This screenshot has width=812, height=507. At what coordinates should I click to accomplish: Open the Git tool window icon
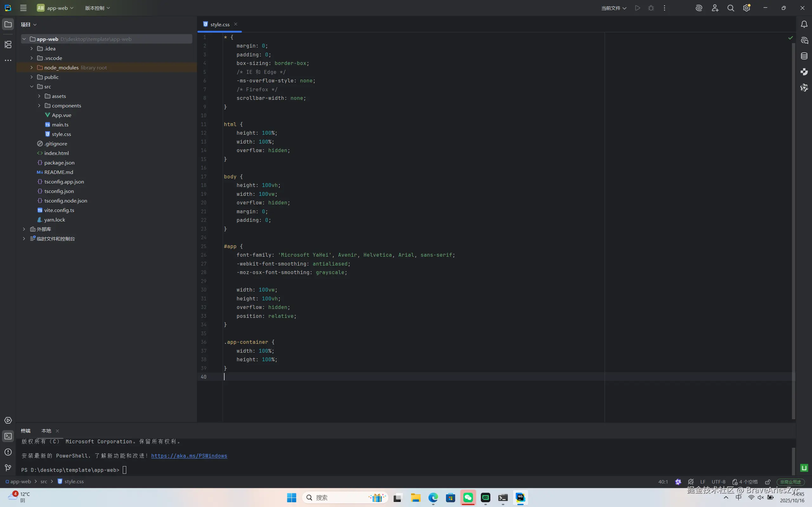pos(8,468)
